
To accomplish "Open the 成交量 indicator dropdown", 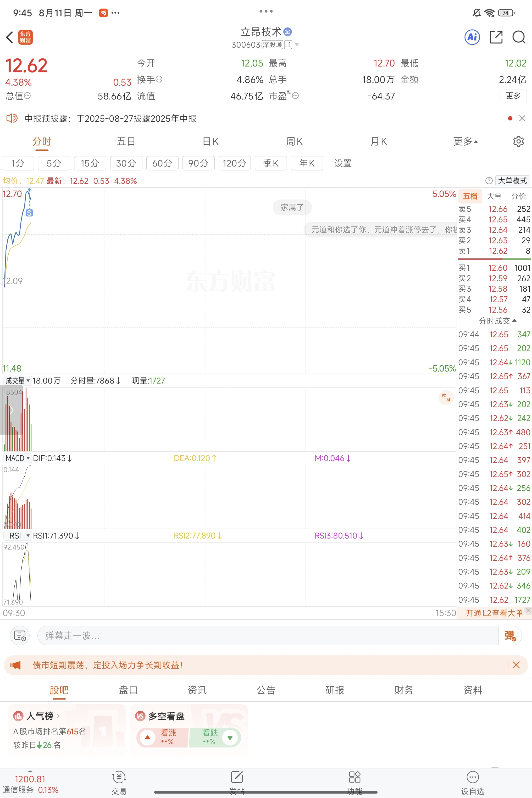I will pos(18,380).
